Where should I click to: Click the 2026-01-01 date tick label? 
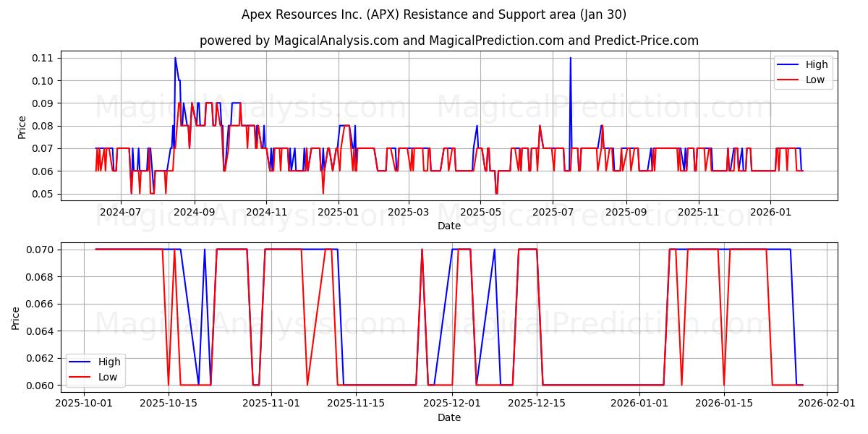click(x=639, y=404)
